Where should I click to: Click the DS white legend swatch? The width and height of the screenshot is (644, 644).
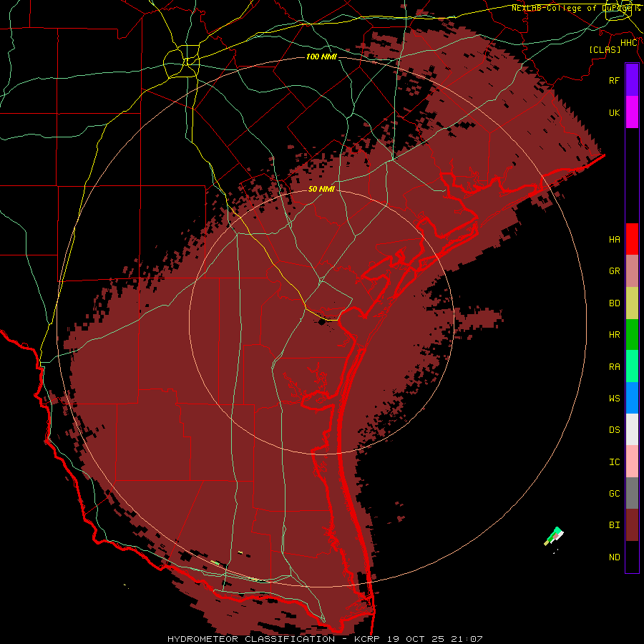coord(632,429)
